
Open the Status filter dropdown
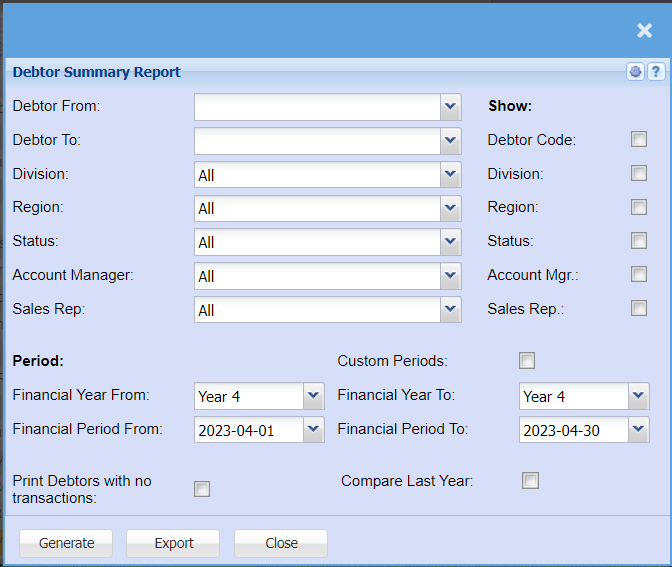tap(450, 242)
